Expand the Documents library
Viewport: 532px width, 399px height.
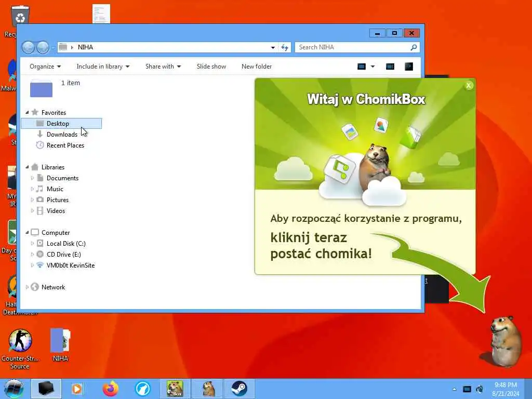(x=32, y=178)
